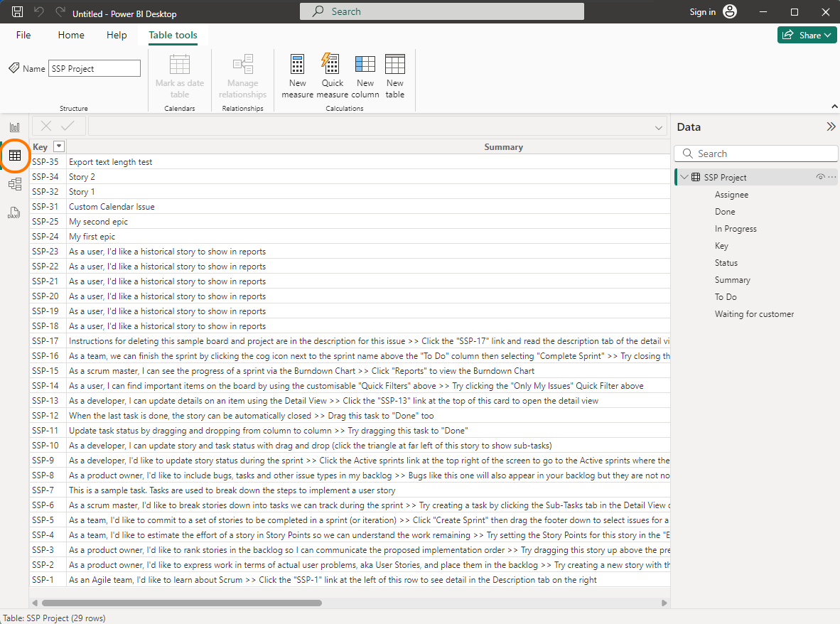Collapse the SSP Project field list
Image resolution: width=840 pixels, height=624 pixels.
click(x=684, y=176)
